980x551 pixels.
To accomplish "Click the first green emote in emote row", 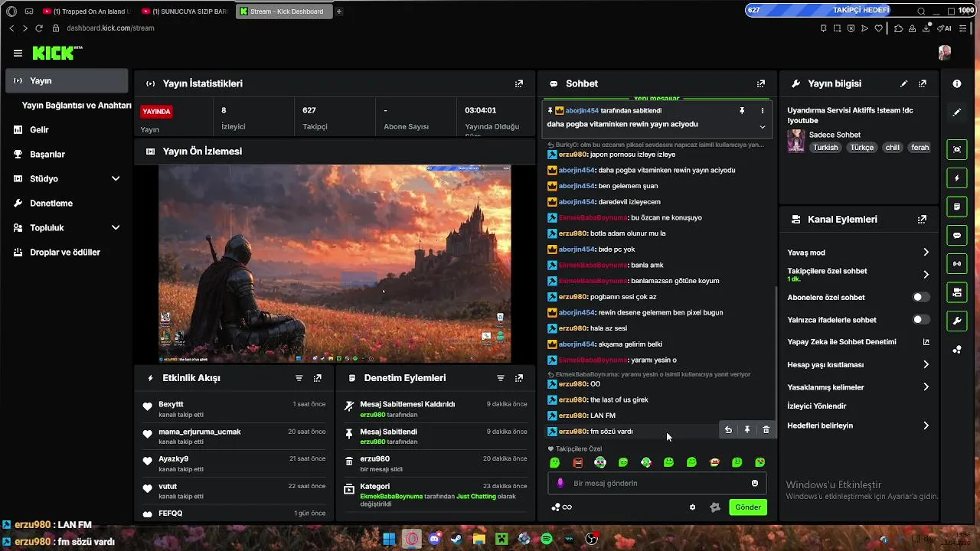I will click(555, 462).
